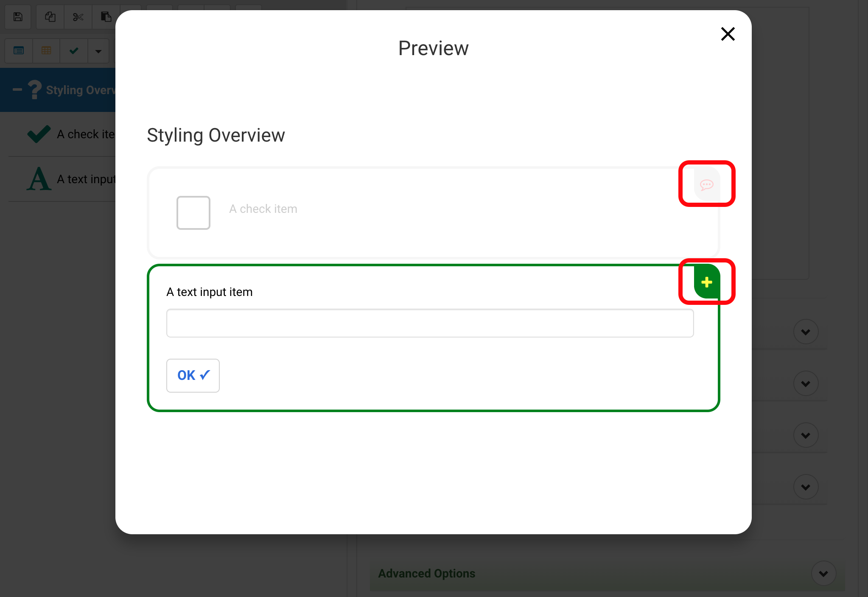Click the pink comment bubble icon
Viewport: 868px width, 597px height.
coord(706,184)
